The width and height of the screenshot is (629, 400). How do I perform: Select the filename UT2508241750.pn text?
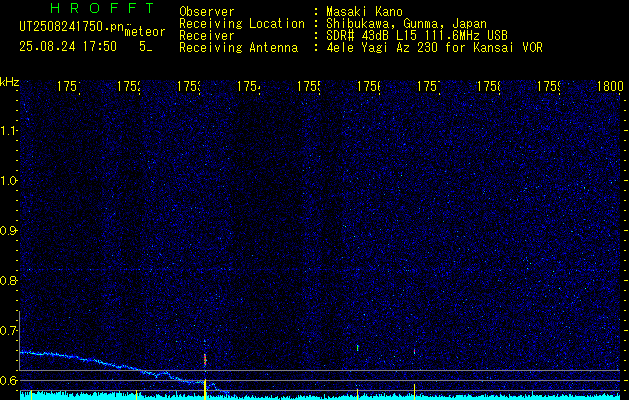(x=72, y=27)
